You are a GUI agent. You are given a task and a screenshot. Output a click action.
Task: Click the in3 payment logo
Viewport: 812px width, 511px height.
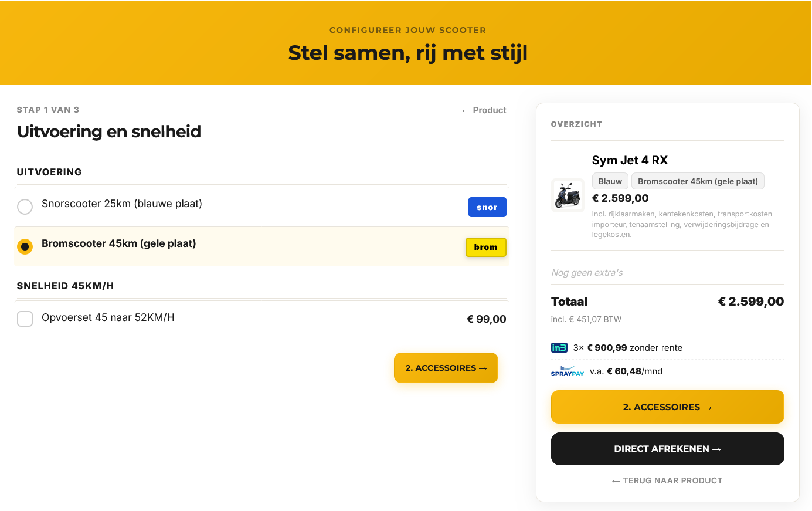558,347
